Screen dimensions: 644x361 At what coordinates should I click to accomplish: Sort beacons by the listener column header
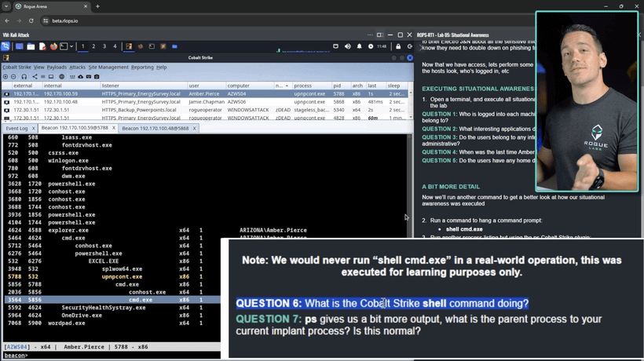click(111, 86)
